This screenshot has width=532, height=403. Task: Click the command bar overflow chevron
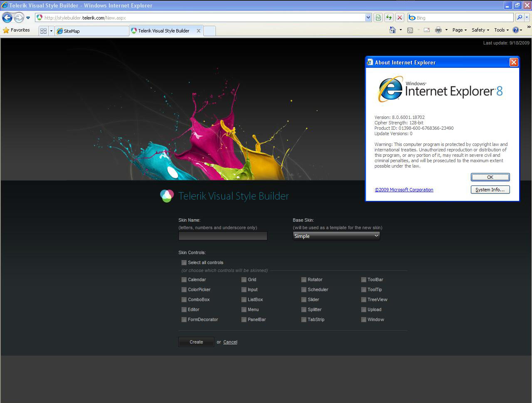point(529,27)
